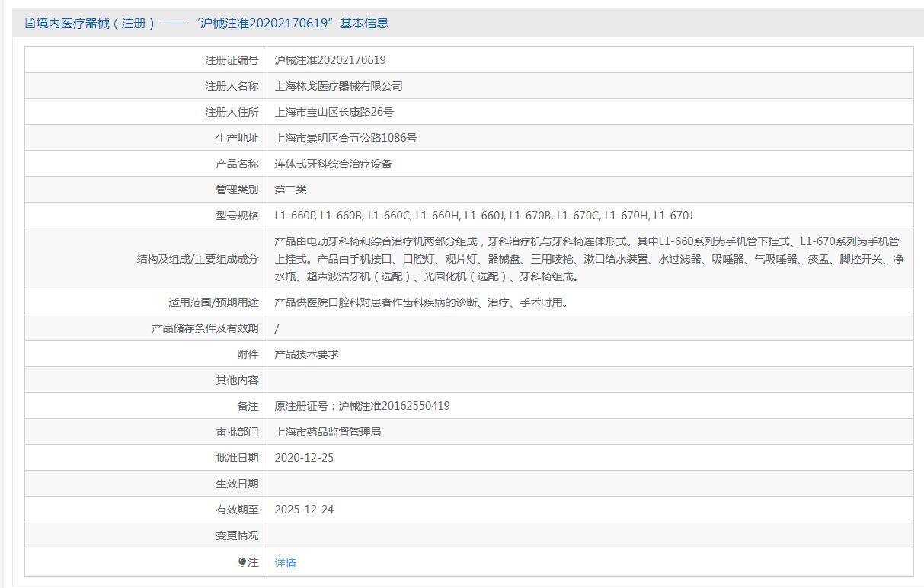Click registrant name 上海林戈医疗器械有限公司
The image size is (924, 588).
pyautogui.click(x=338, y=86)
